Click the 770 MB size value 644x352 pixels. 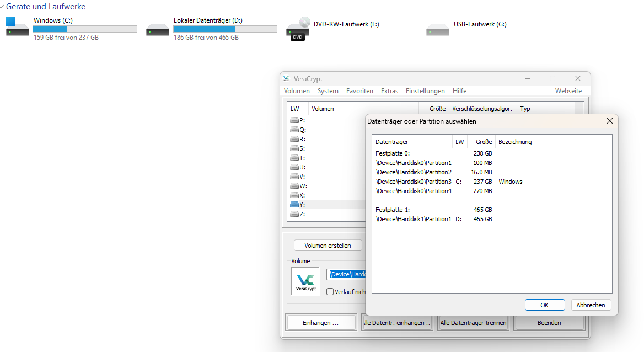[482, 191]
